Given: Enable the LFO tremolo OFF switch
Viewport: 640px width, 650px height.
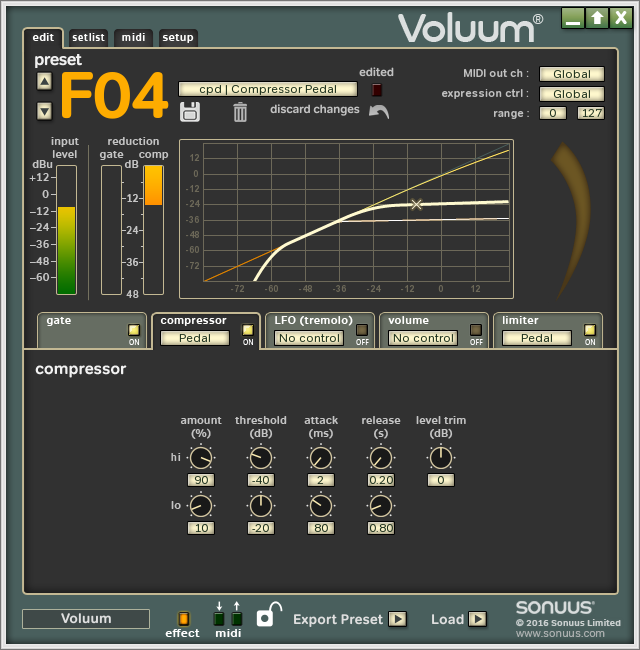Looking at the screenshot, I should 362,330.
